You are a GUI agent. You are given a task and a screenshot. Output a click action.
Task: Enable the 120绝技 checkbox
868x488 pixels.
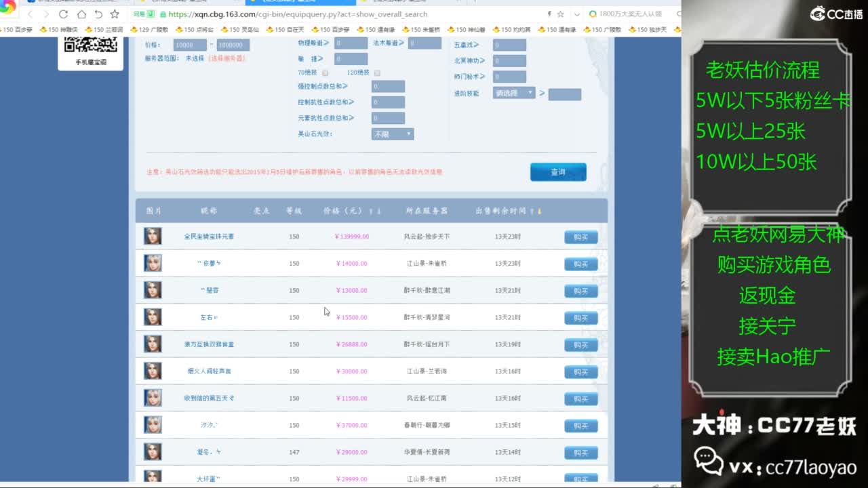tap(377, 73)
